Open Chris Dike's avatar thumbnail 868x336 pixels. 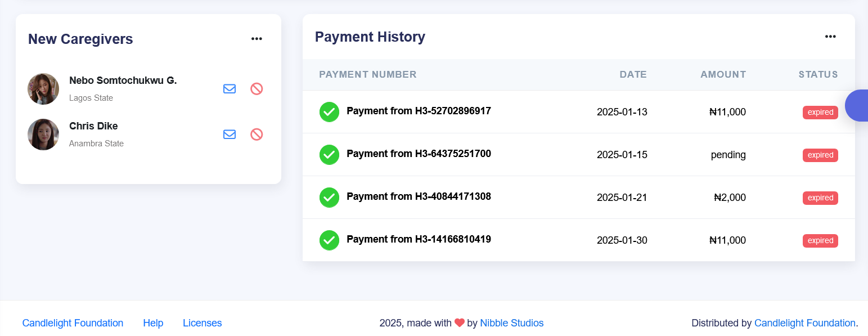(43, 135)
